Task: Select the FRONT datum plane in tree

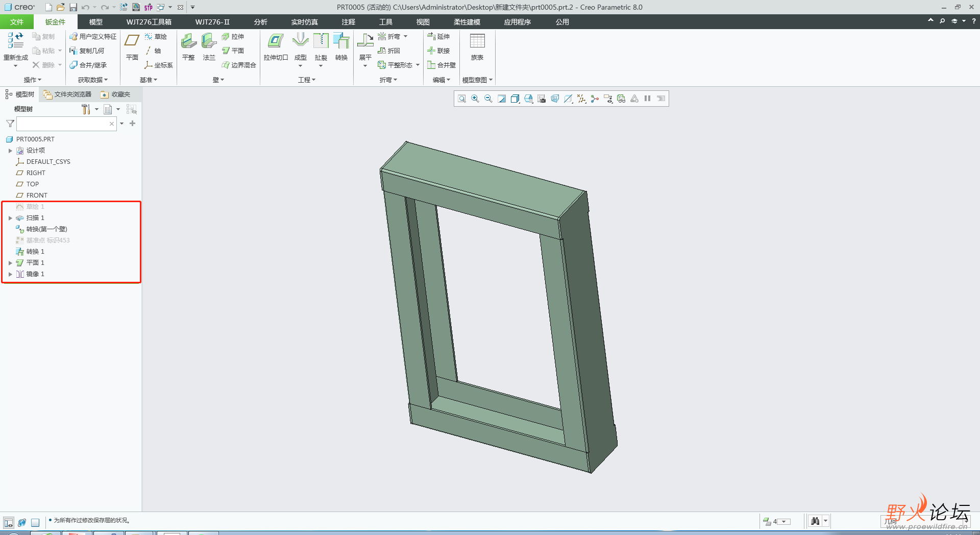Action: pyautogui.click(x=37, y=196)
